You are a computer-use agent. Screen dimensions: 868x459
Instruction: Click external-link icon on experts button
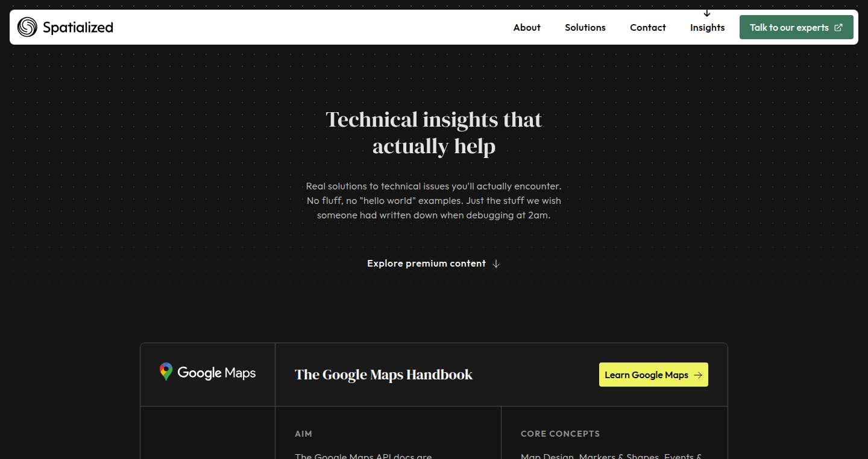(x=838, y=28)
